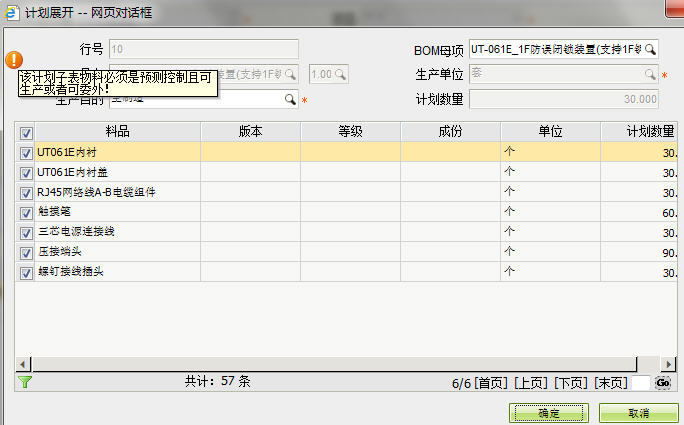This screenshot has height=425, width=684.
Task: Click the 计划数量 field showing 30.000
Action: [564, 99]
